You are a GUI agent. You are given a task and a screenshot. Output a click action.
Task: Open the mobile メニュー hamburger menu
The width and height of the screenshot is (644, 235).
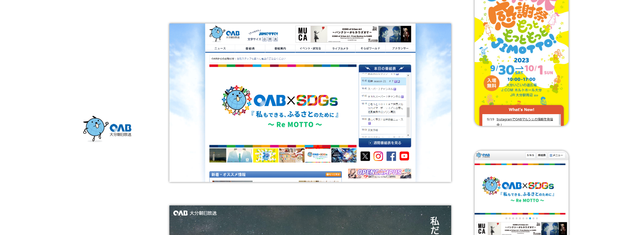[556, 155]
